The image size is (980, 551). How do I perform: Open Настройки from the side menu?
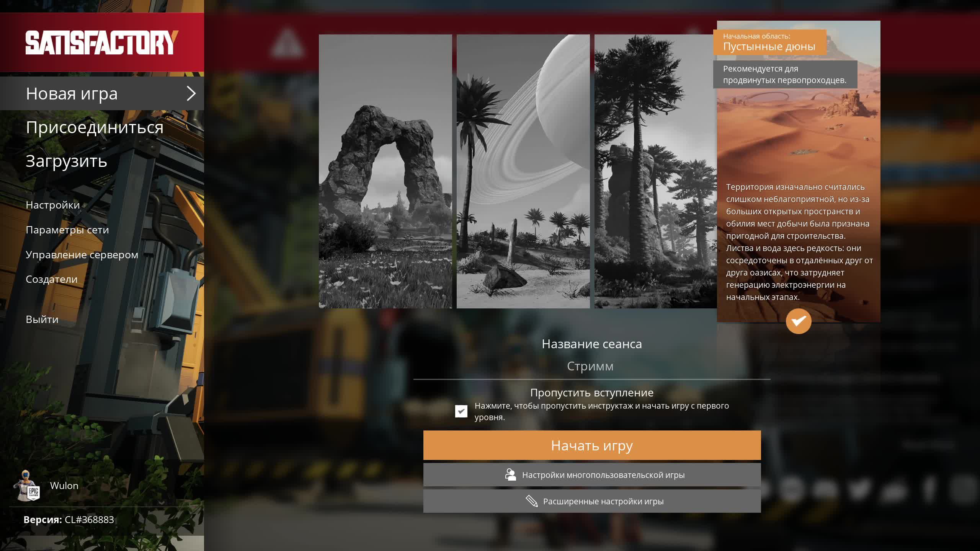click(x=53, y=205)
